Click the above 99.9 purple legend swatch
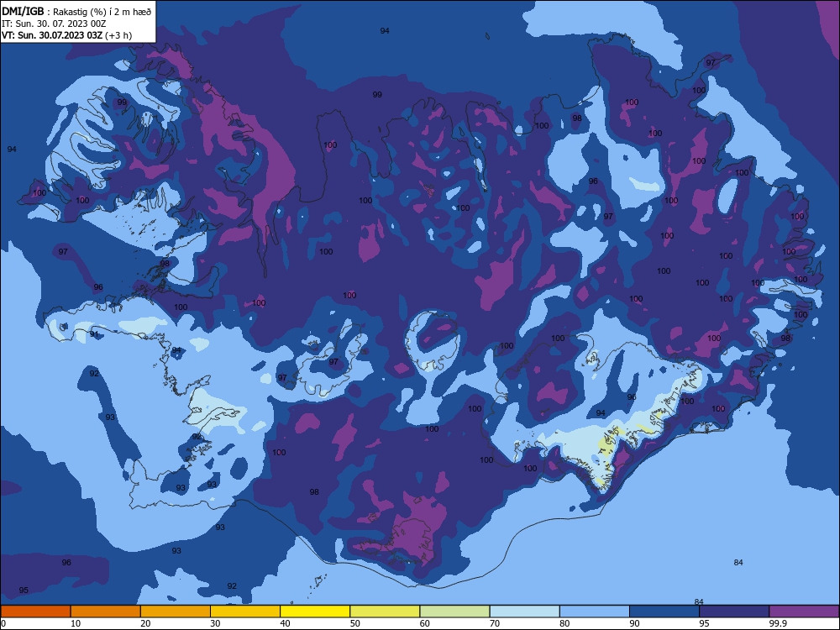Image resolution: width=840 pixels, height=630 pixels. coord(804,612)
